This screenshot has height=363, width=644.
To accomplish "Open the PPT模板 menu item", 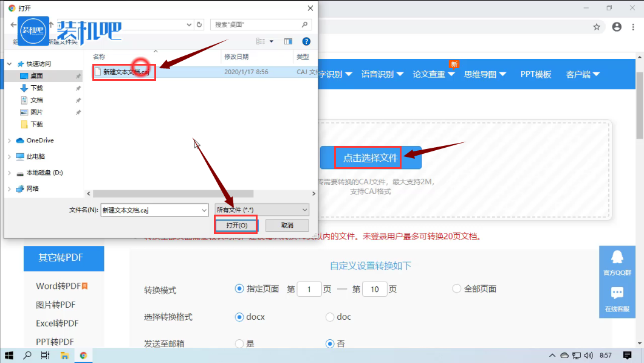I will pos(536,74).
